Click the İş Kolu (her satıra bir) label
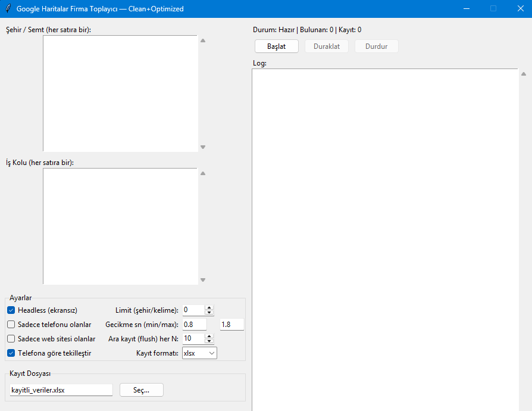The width and height of the screenshot is (532, 411). pos(40,163)
